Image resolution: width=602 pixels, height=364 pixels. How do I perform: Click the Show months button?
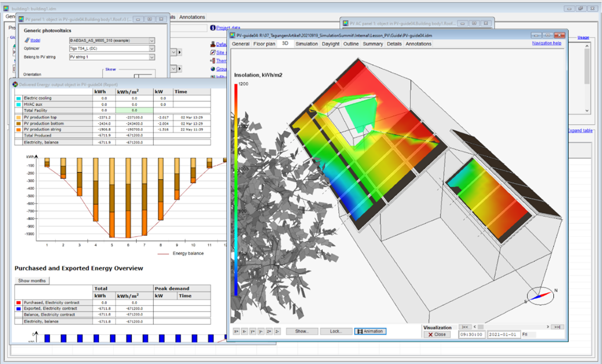[32, 280]
